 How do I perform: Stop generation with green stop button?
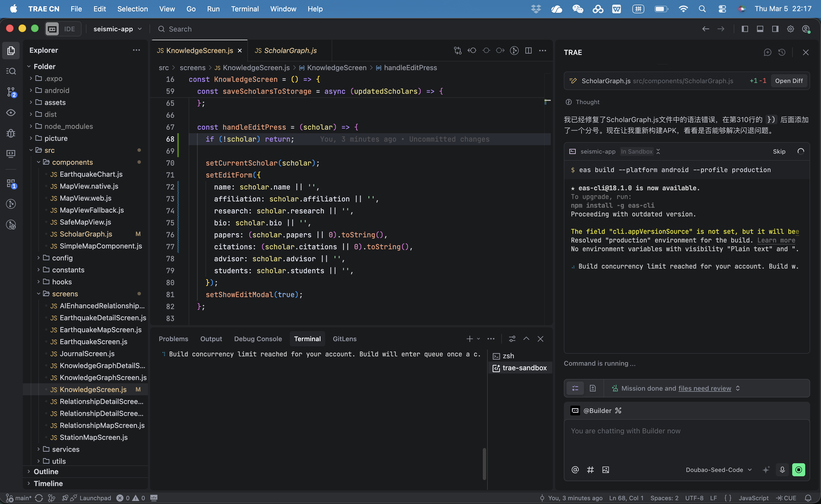click(x=798, y=470)
